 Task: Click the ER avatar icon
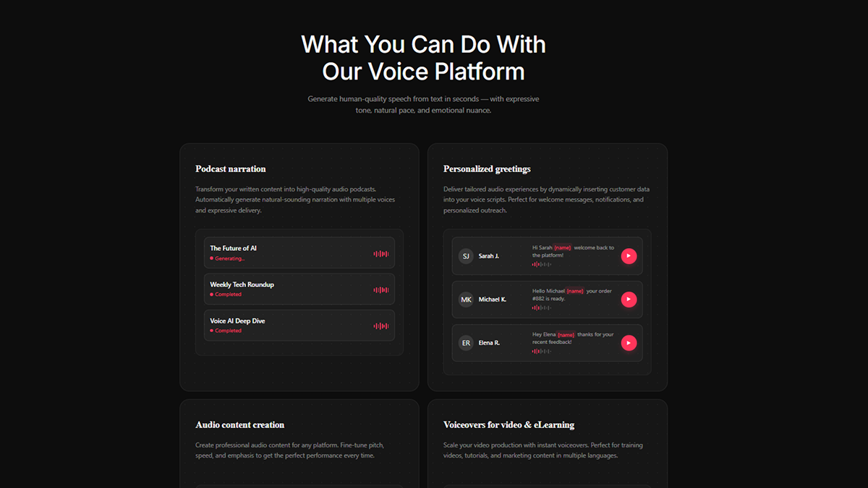[x=466, y=343]
